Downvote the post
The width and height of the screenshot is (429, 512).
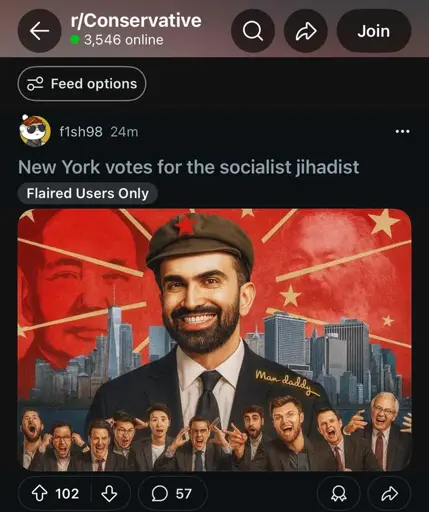pos(109,494)
